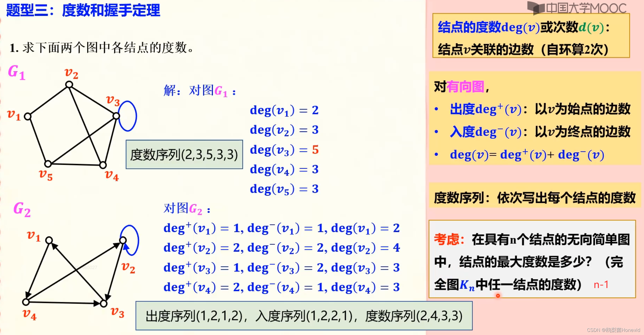Viewport: 644px width, 335px height.
Task: Click the G2 line ending deg(v2) = 4
Action: point(282,248)
